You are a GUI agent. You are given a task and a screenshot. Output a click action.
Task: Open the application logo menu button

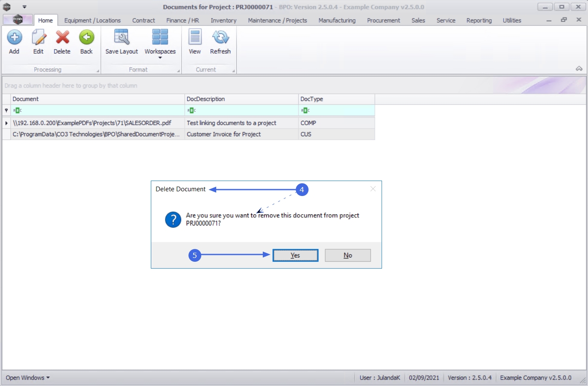pyautogui.click(x=18, y=20)
